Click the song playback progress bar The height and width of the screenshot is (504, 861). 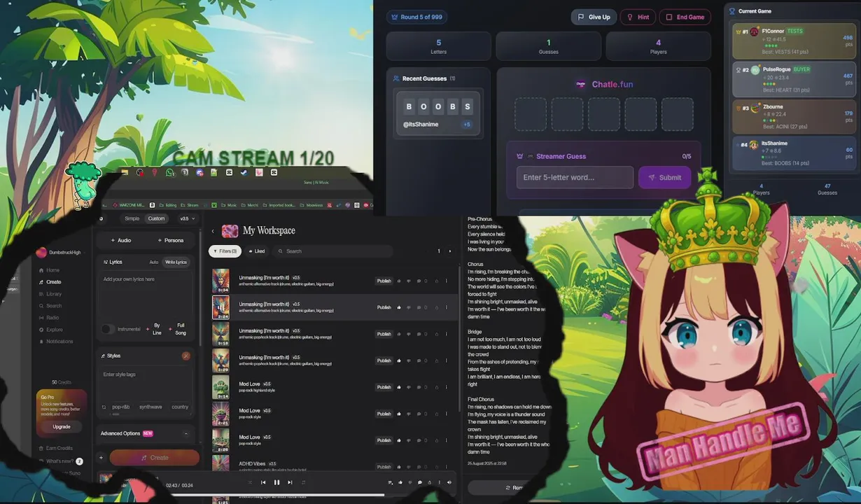point(280,495)
